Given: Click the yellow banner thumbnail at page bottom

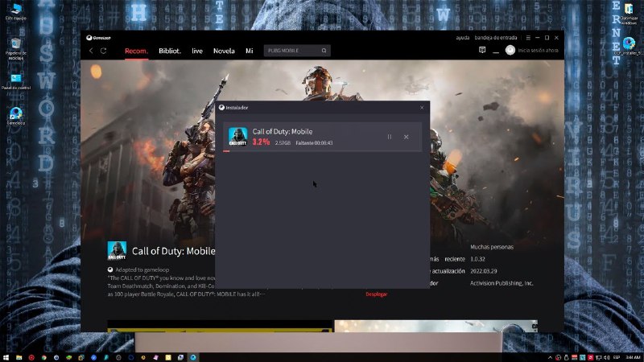Looking at the screenshot, I should [x=220, y=327].
